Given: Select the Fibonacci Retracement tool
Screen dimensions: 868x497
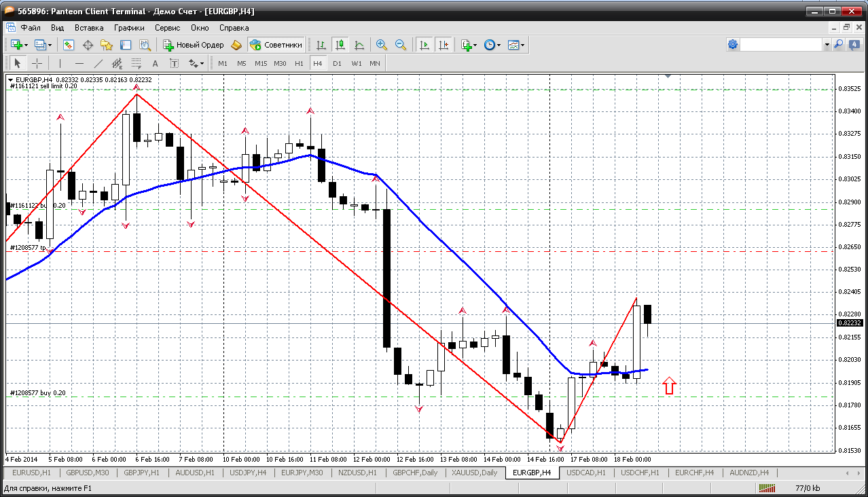Looking at the screenshot, I should 136,63.
